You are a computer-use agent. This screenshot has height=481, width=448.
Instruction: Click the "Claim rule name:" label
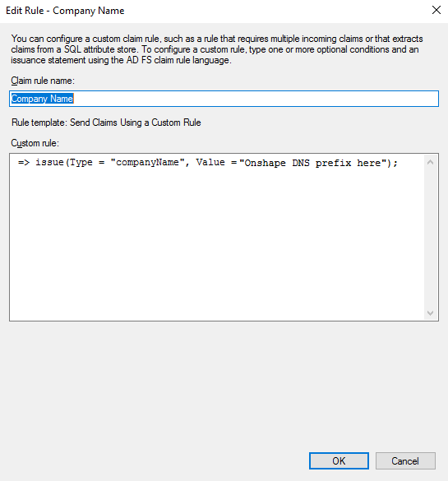(43, 81)
